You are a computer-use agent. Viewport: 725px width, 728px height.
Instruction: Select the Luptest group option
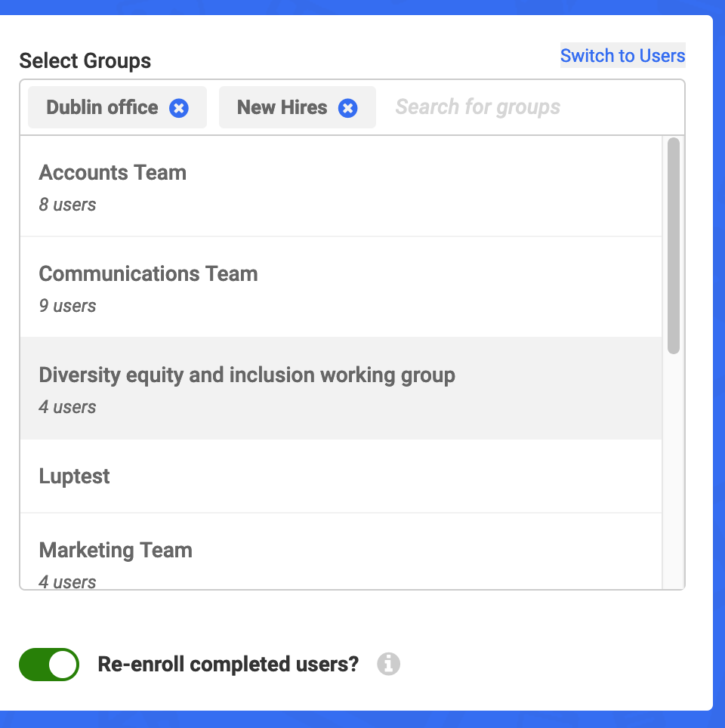coord(341,476)
